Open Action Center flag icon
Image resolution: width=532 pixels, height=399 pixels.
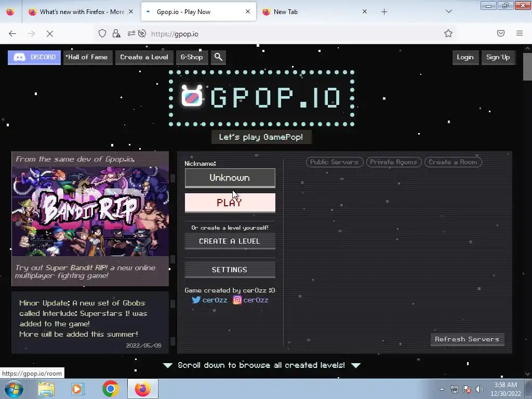467,389
